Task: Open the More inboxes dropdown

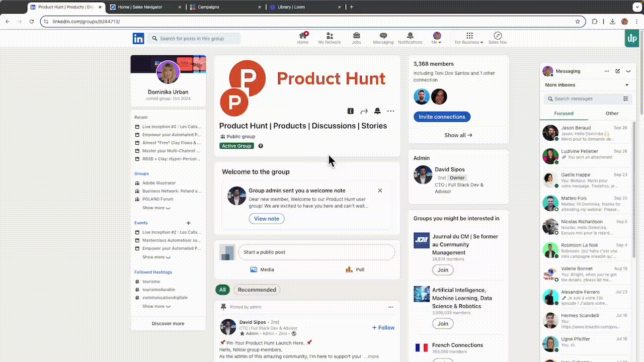Action: click(x=587, y=85)
